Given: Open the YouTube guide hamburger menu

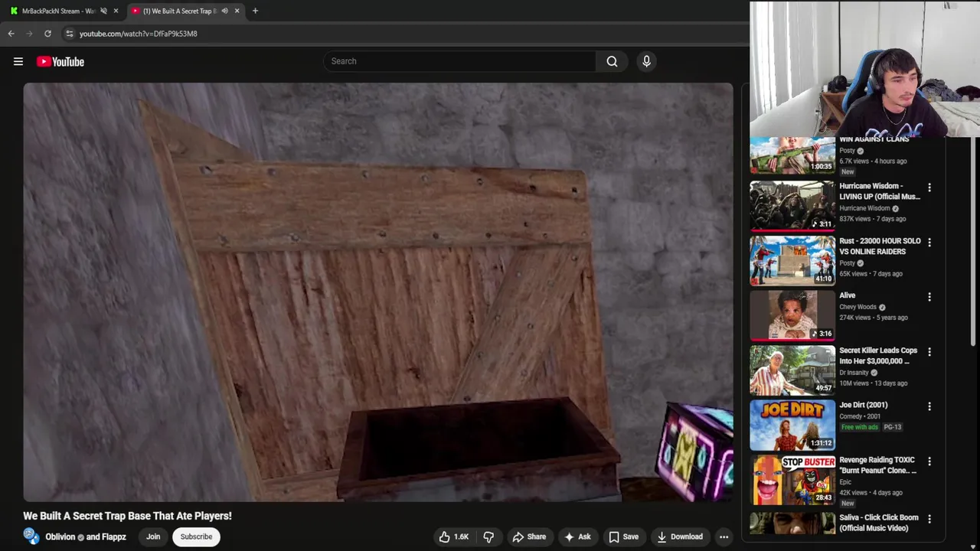Looking at the screenshot, I should pyautogui.click(x=18, y=61).
